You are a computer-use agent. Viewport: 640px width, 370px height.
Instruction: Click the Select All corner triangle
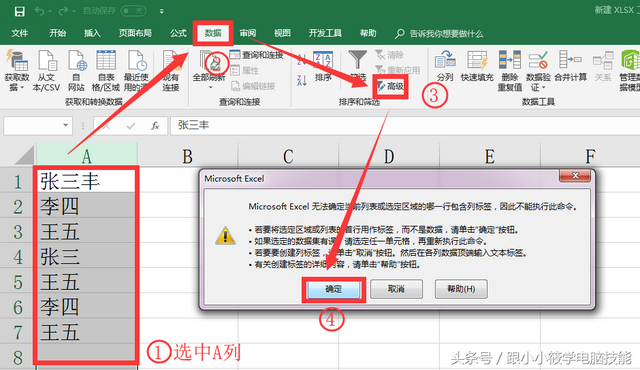pos(24,155)
